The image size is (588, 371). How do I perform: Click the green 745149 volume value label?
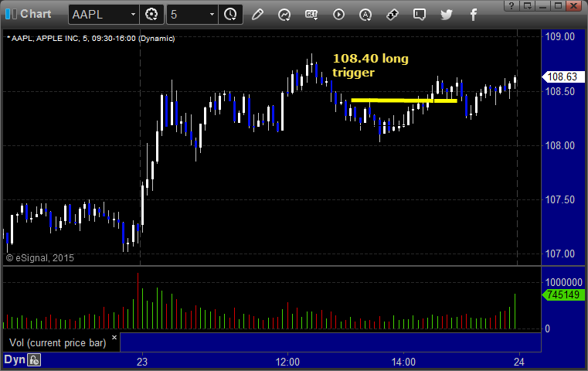click(x=563, y=294)
